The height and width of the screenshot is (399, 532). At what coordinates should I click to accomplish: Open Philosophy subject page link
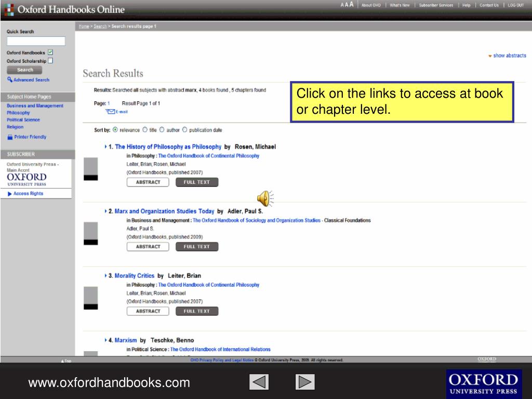18,113
